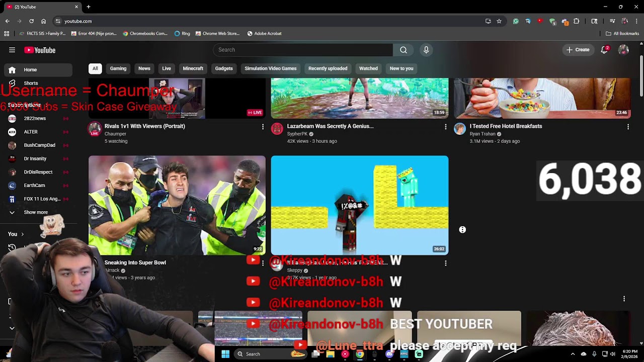Click the Windows taskbar Search box
The width and height of the screenshot is (644, 362).
(x=271, y=354)
